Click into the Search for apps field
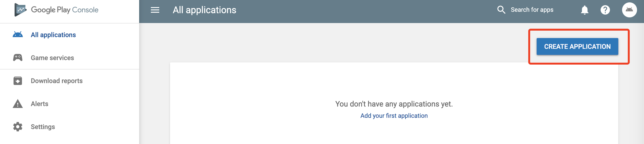The width and height of the screenshot is (644, 144). pyautogui.click(x=532, y=10)
